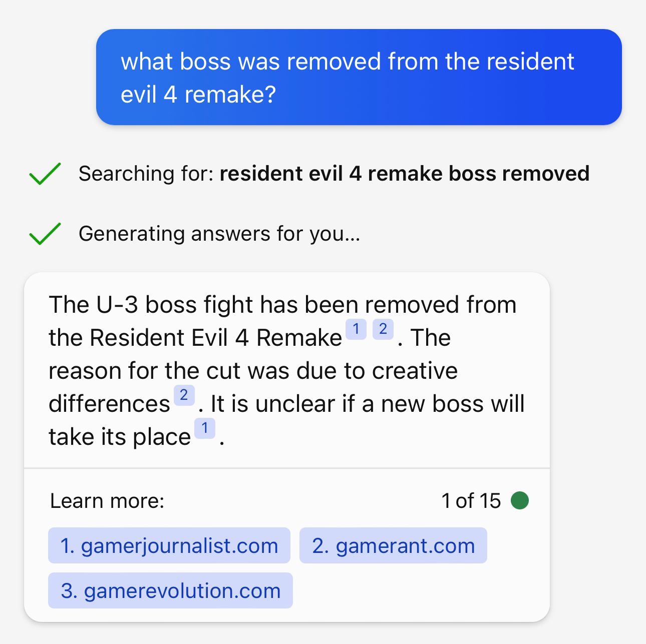The image size is (646, 644).
Task: Click the Generating answers for you status line
Action: [219, 234]
